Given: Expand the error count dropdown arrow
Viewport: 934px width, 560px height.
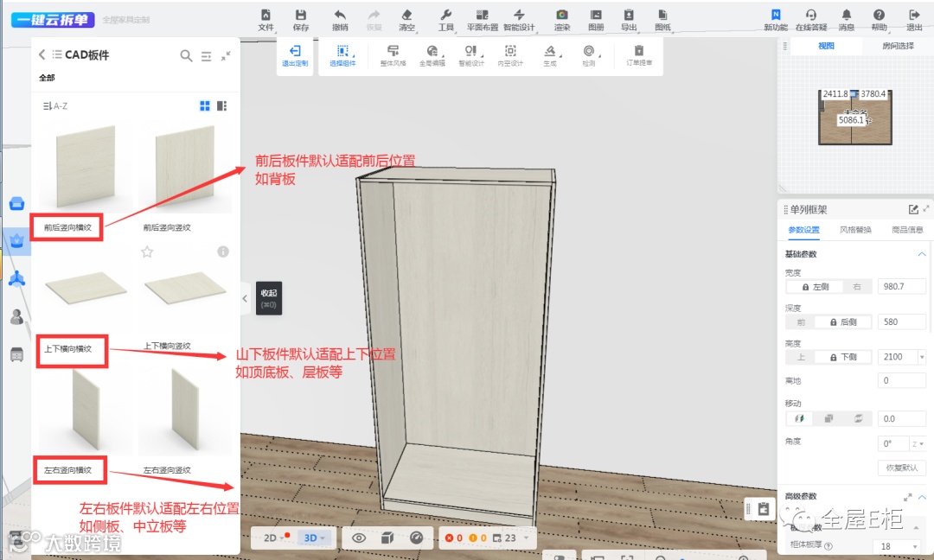Looking at the screenshot, I should coord(526,538).
